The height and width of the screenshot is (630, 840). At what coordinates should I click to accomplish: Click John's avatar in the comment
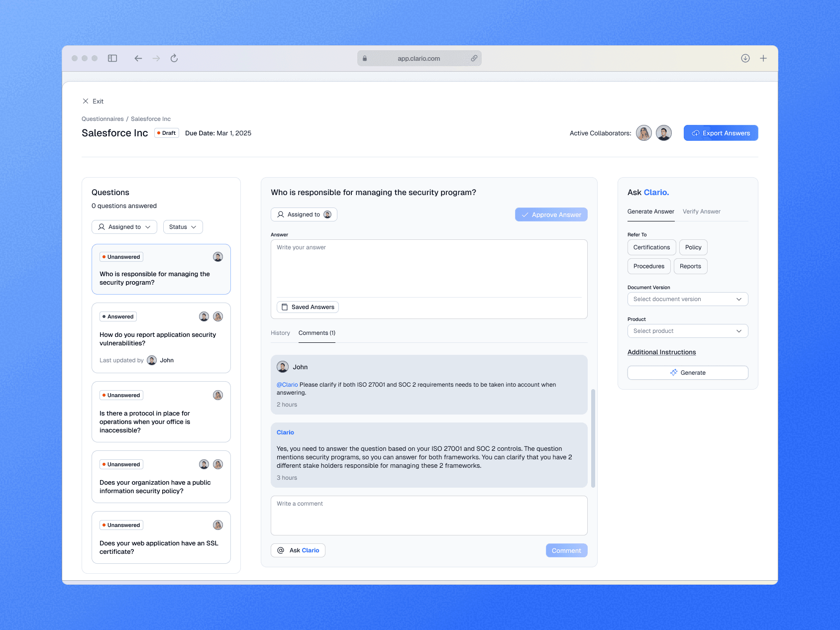(x=283, y=367)
